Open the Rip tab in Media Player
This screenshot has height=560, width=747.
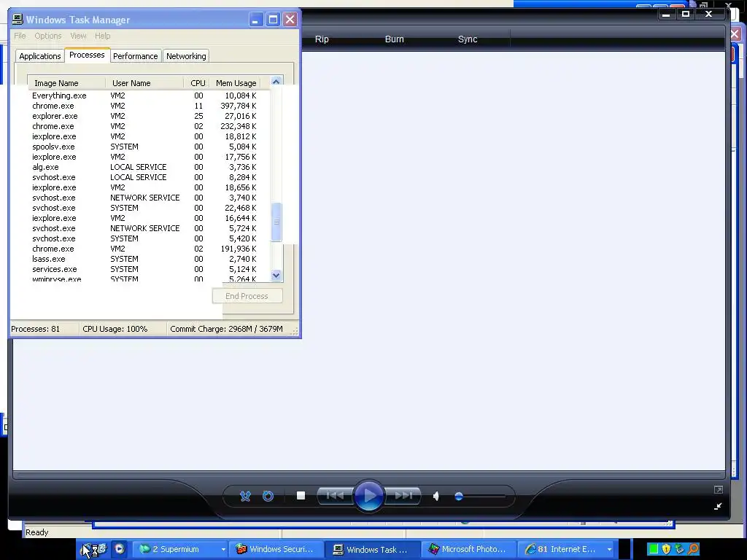(322, 39)
